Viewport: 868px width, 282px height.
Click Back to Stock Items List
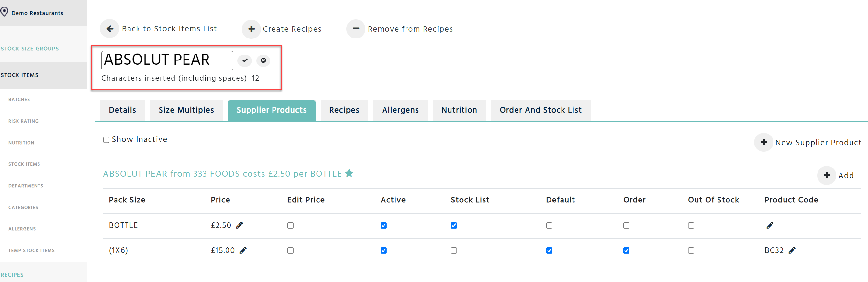click(170, 29)
